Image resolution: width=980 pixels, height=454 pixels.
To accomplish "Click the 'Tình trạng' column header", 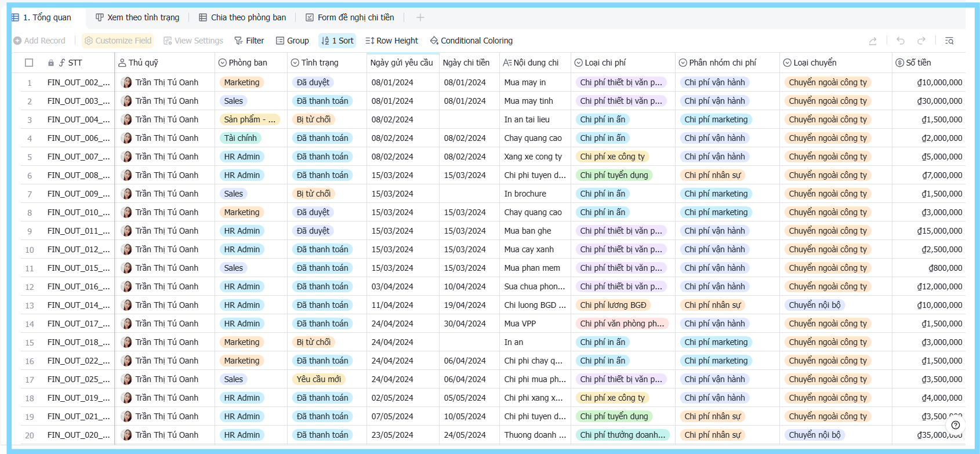I will [x=326, y=63].
